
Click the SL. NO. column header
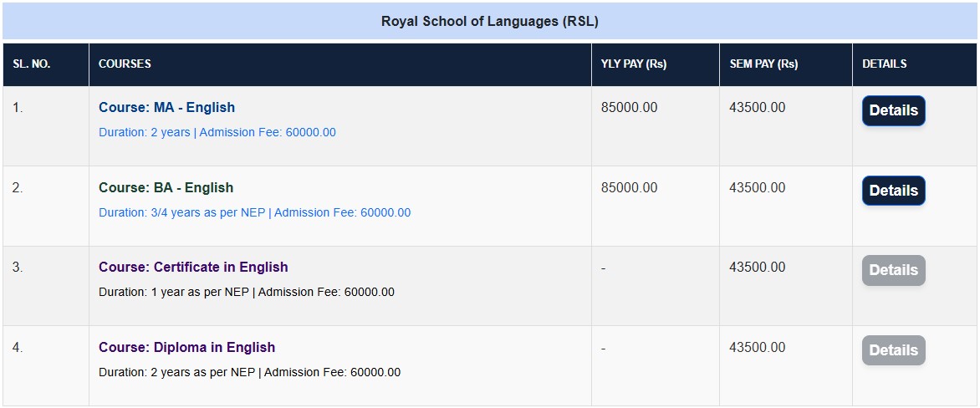point(32,64)
